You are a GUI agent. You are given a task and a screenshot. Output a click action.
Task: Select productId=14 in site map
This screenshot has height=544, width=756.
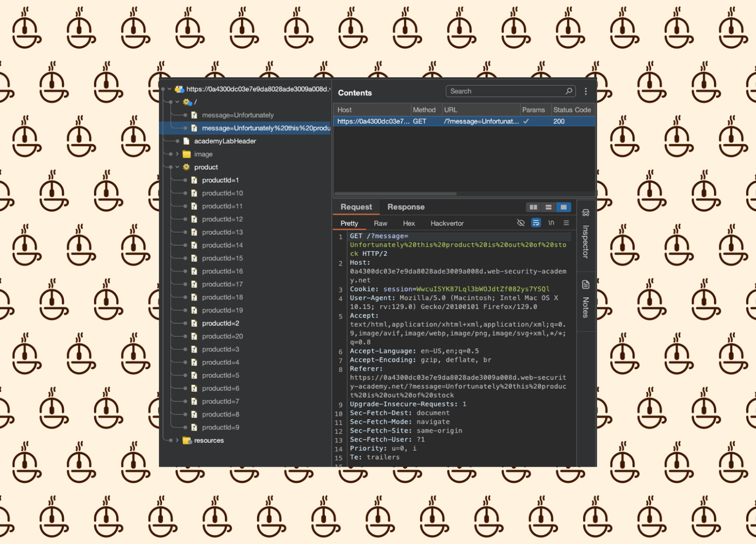[222, 245]
